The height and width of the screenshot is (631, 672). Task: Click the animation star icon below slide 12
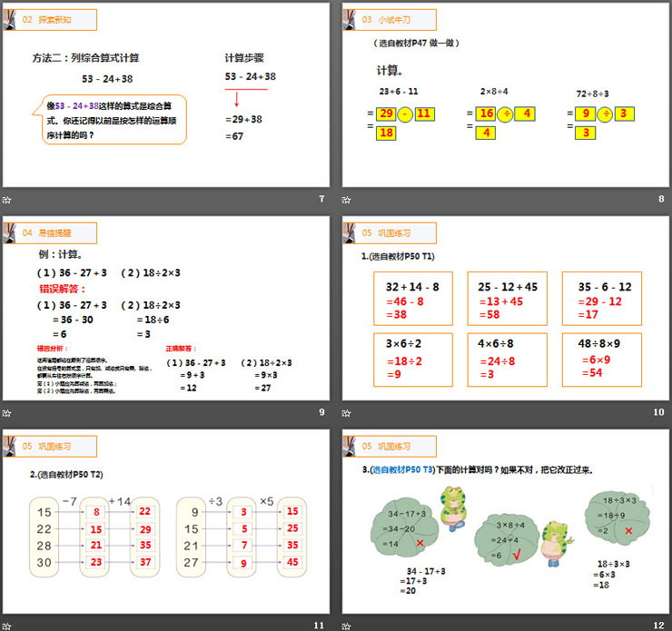(x=346, y=626)
